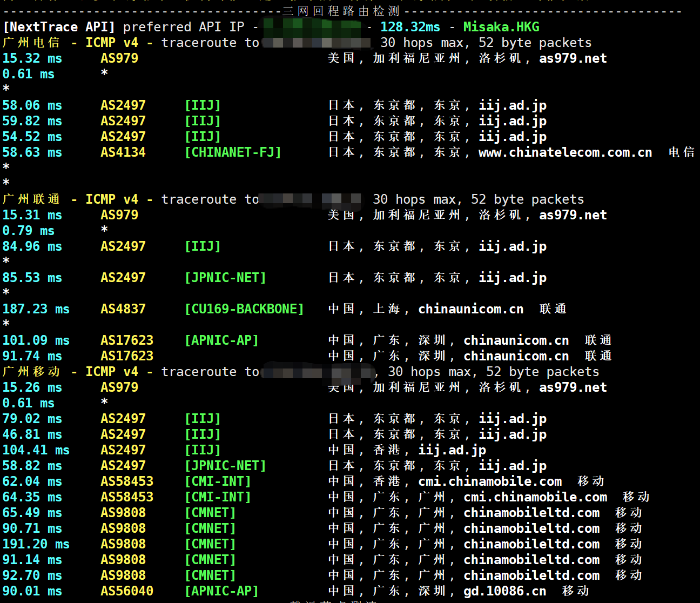The height and width of the screenshot is (603, 700).
Task: Click the 79.02 ms hop latency
Action: pos(32,419)
